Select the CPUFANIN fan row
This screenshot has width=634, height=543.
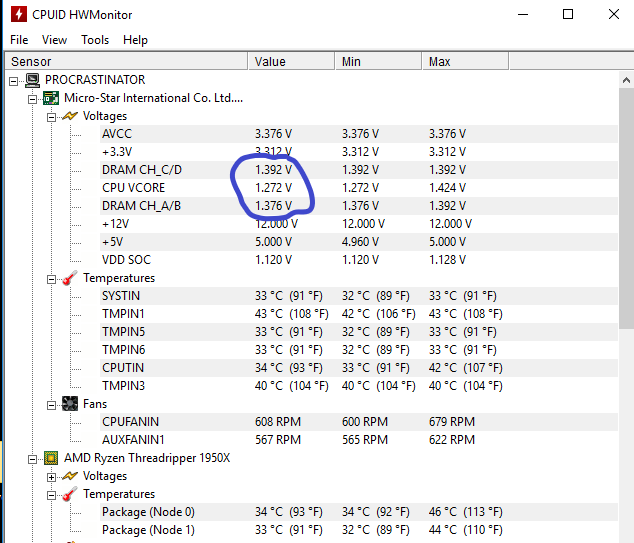pyautogui.click(x=359, y=422)
